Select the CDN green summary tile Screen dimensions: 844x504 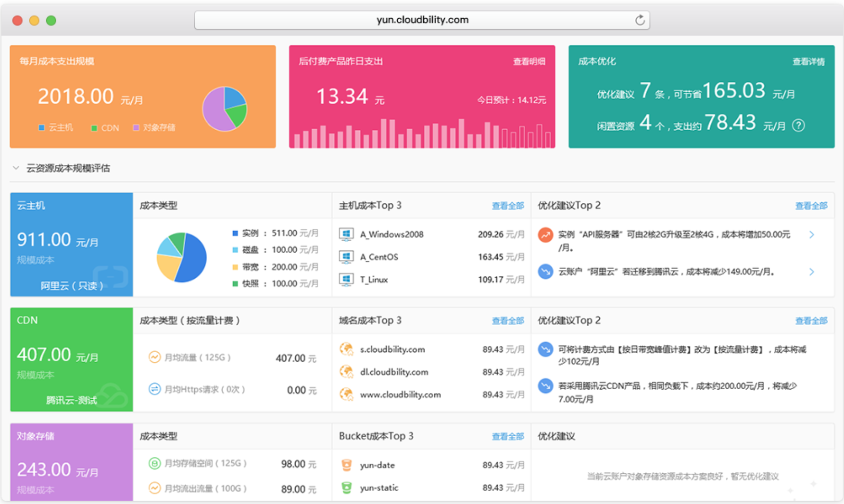tap(71, 359)
